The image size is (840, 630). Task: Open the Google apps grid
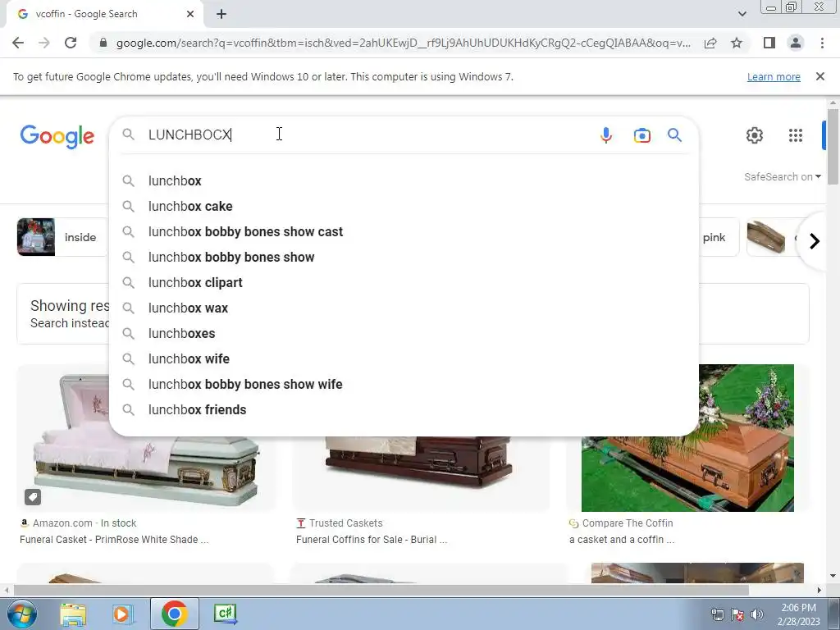[796, 135]
